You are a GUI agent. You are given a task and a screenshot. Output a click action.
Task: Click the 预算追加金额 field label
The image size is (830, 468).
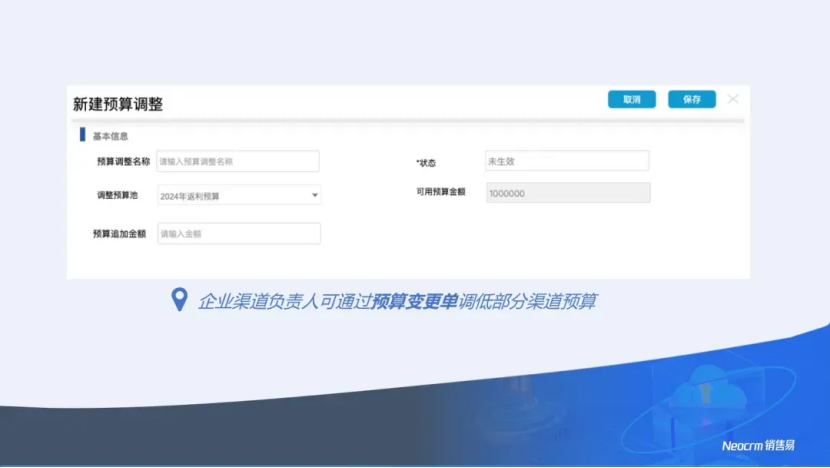tap(120, 234)
